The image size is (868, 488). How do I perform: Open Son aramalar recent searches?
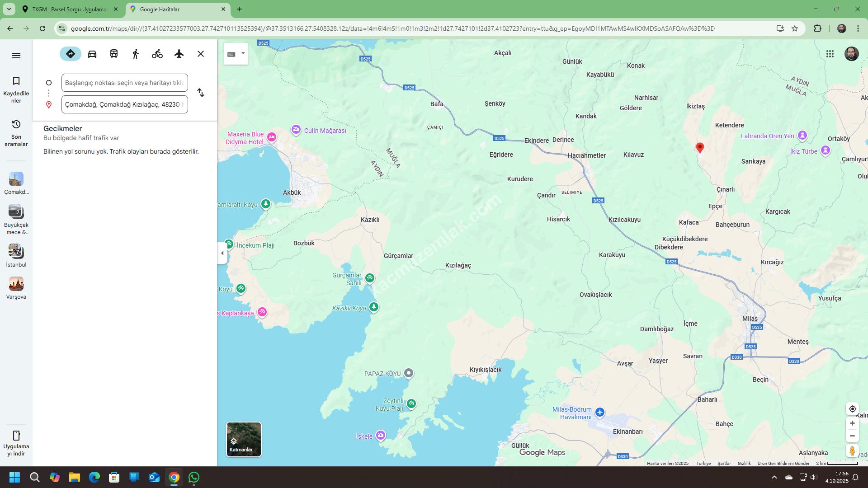(16, 132)
